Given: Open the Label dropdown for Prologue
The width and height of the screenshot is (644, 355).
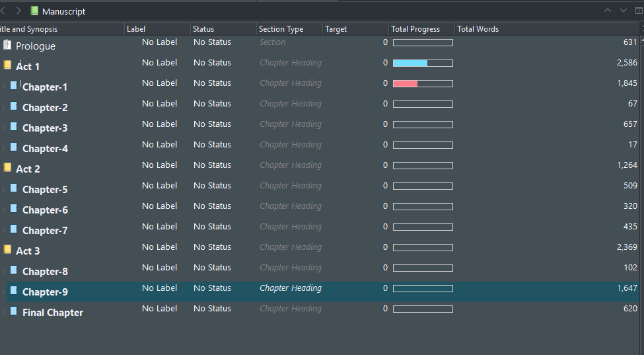Looking at the screenshot, I should [159, 42].
